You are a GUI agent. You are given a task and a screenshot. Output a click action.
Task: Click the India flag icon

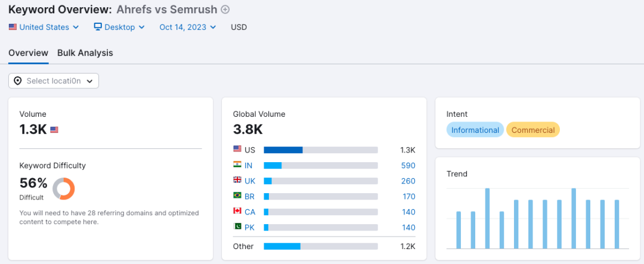[x=237, y=165]
